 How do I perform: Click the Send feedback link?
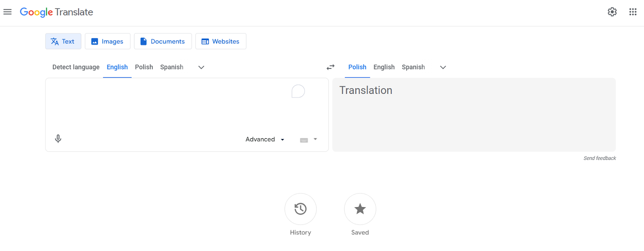600,158
